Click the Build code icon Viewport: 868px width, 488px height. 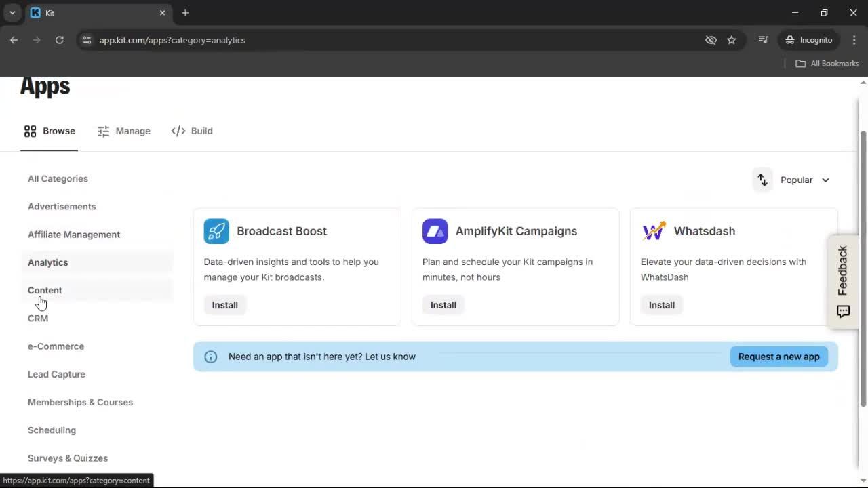[x=178, y=131]
